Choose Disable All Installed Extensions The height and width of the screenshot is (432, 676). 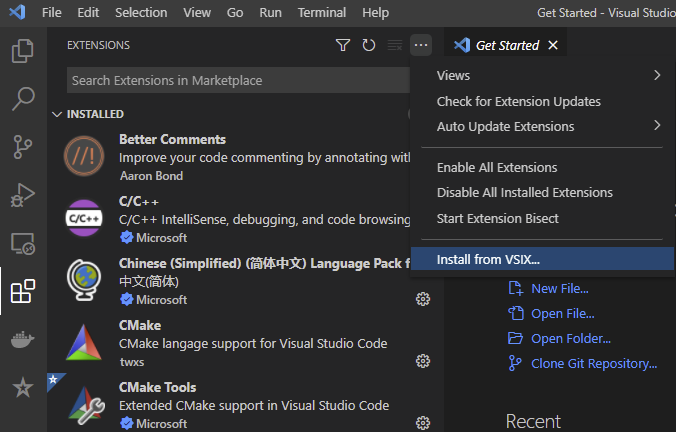tap(524, 192)
